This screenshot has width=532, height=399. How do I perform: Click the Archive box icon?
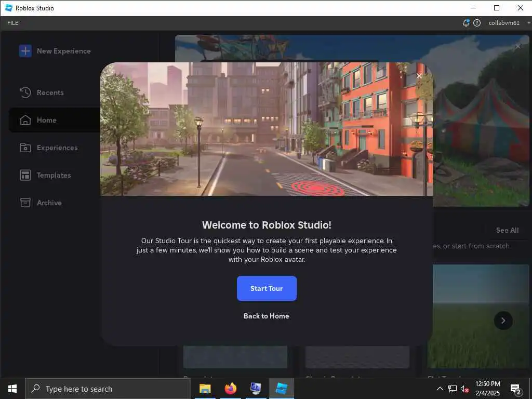pos(25,203)
